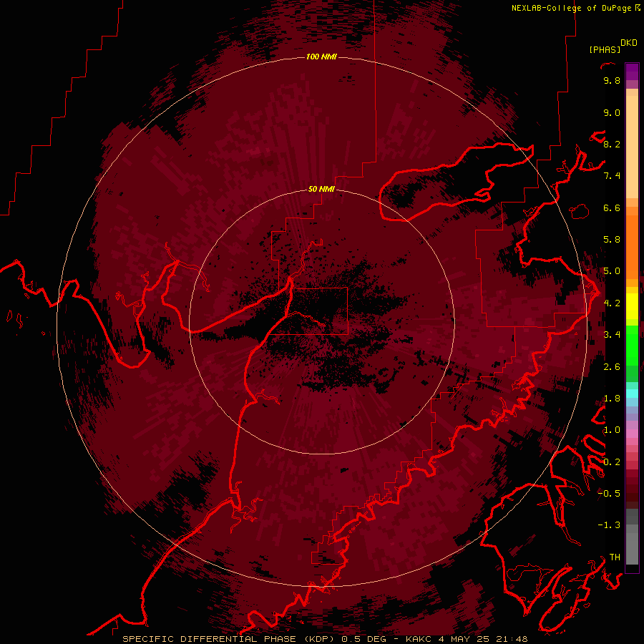Click the purple band atop color scale
Viewport: 644px width, 644px height.
point(632,72)
